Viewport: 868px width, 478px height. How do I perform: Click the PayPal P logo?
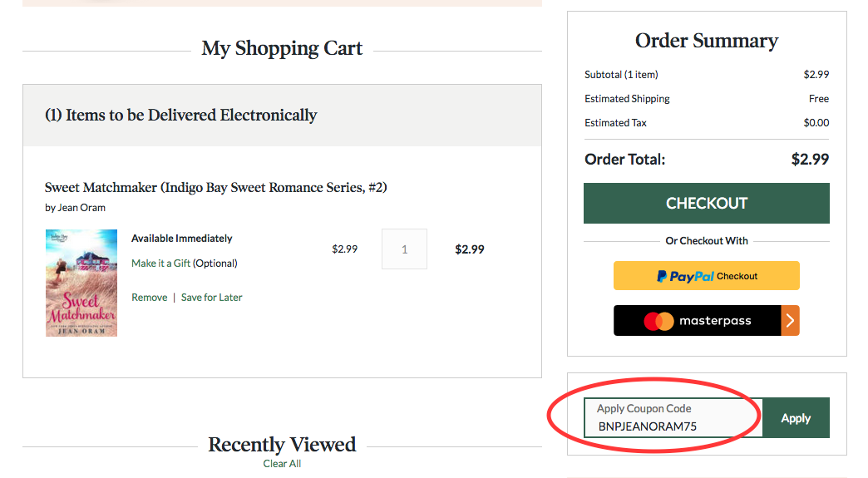point(662,276)
